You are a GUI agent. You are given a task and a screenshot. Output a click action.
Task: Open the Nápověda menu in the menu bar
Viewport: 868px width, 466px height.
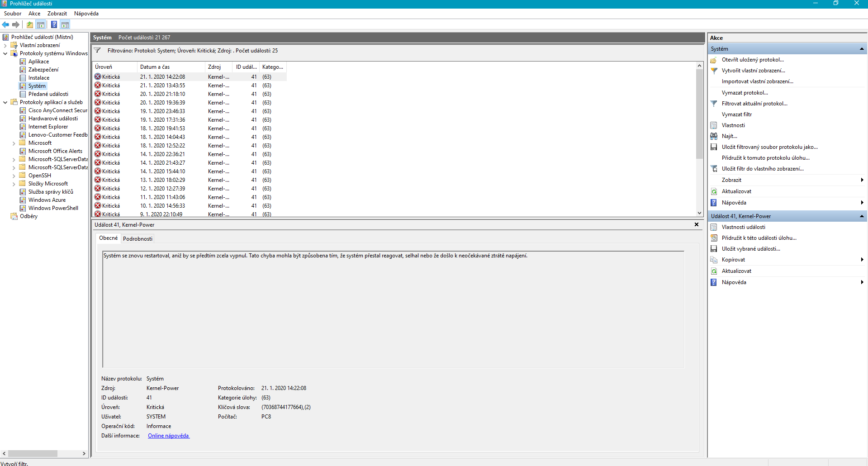86,14
